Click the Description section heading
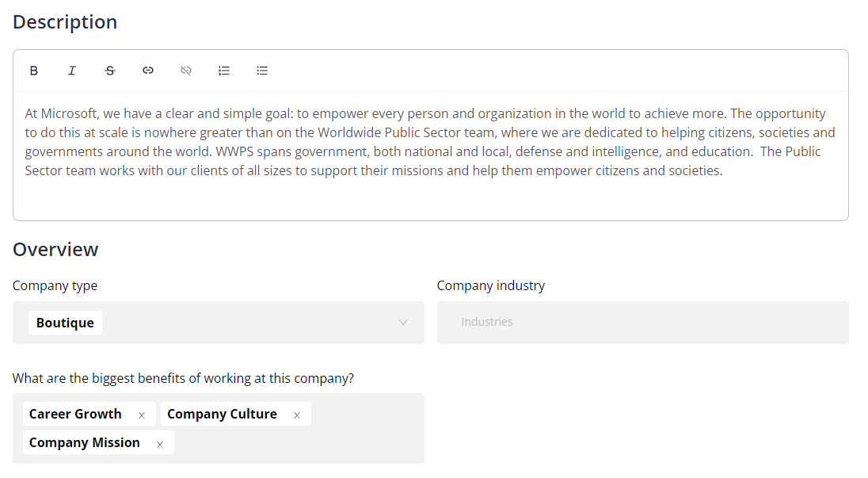 coord(65,21)
